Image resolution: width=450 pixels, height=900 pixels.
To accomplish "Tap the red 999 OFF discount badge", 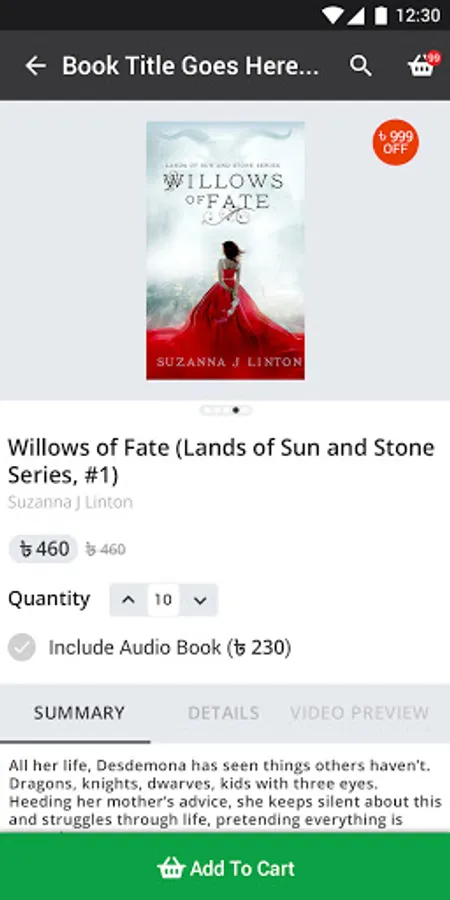I will pyautogui.click(x=395, y=142).
